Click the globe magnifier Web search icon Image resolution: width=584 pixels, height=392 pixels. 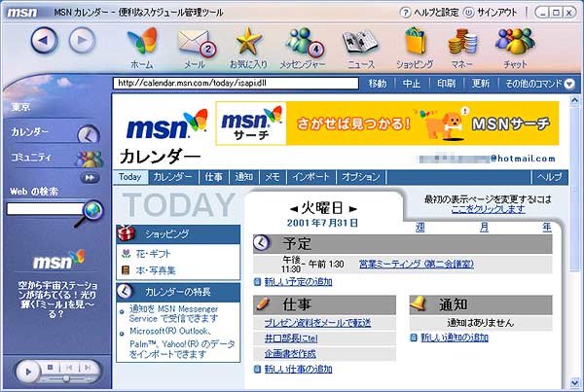coord(90,213)
